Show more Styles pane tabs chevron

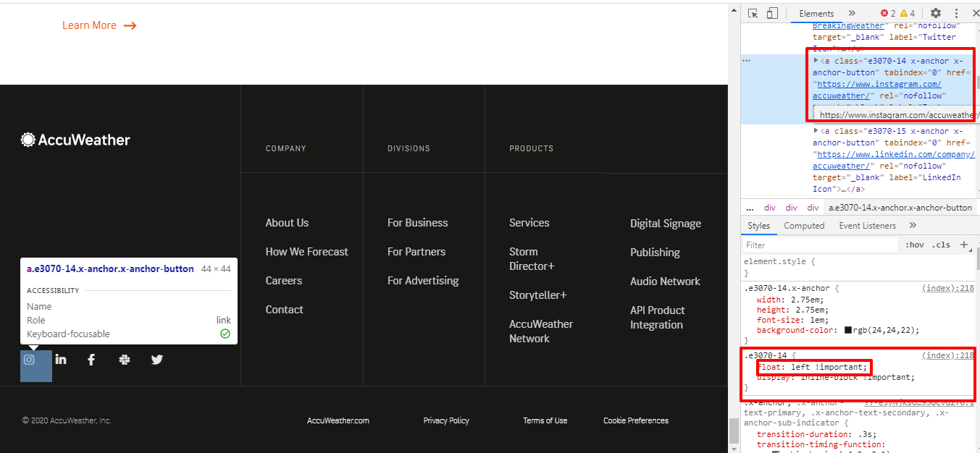pos(913,226)
